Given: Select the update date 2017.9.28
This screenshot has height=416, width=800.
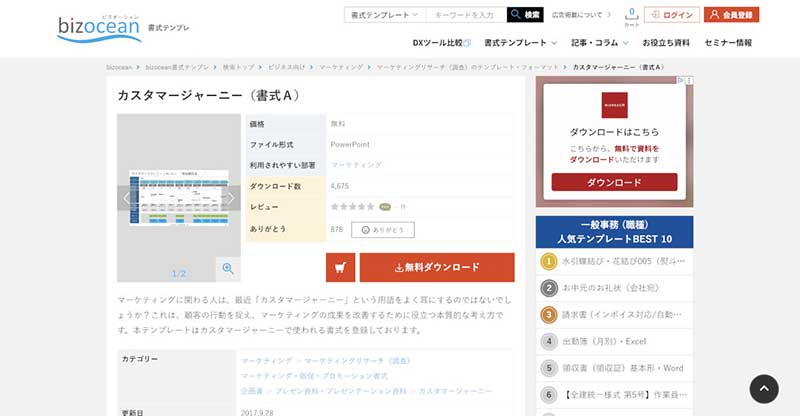Looking at the screenshot, I should pyautogui.click(x=257, y=412).
